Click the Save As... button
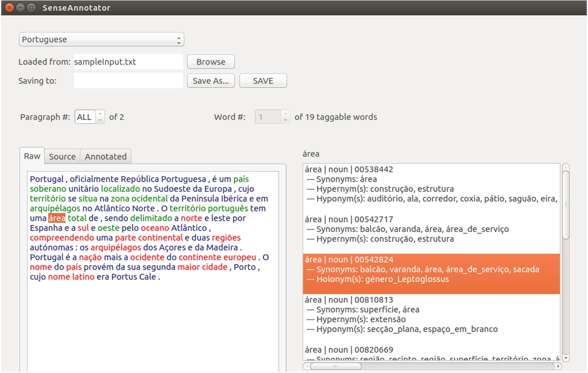This screenshot has width=588, height=373. click(x=211, y=81)
